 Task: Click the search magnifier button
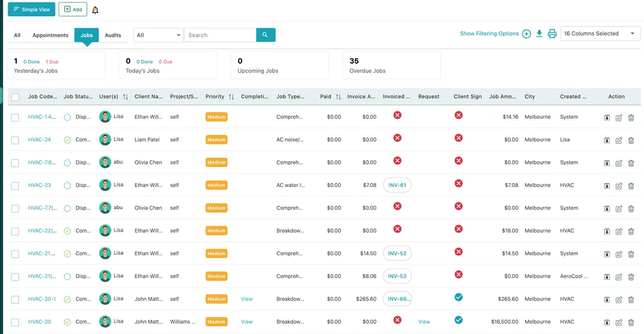click(x=265, y=35)
